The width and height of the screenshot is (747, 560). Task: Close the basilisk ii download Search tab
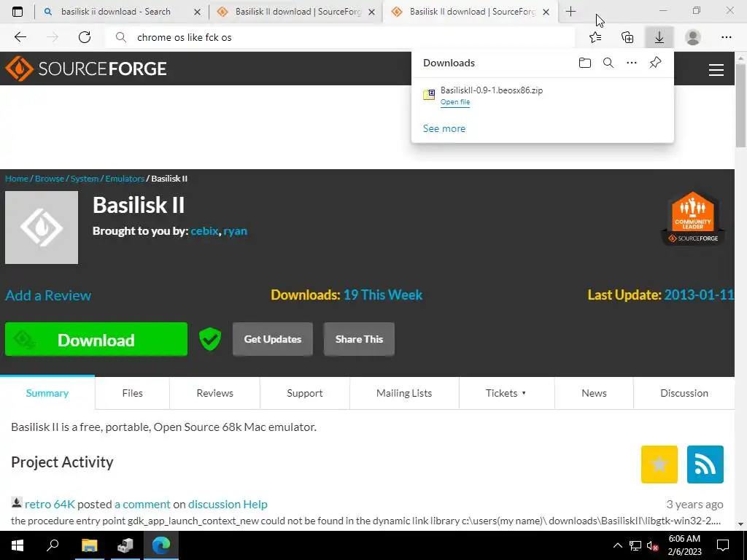pyautogui.click(x=197, y=12)
